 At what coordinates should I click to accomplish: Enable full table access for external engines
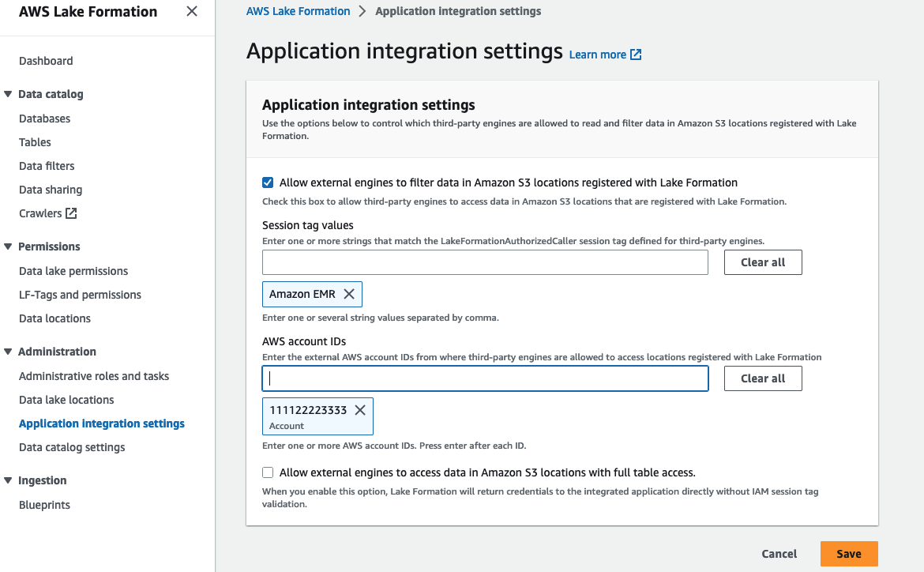coord(268,472)
